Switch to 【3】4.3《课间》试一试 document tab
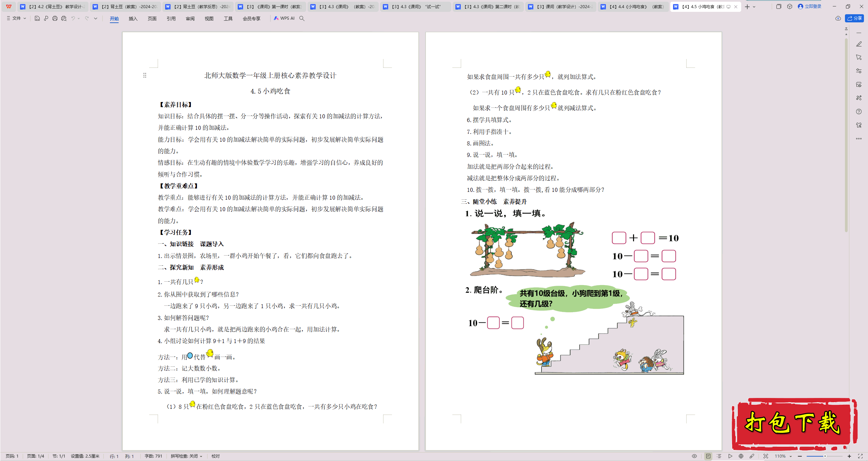Image resolution: width=868 pixels, height=461 pixels. (x=415, y=6)
